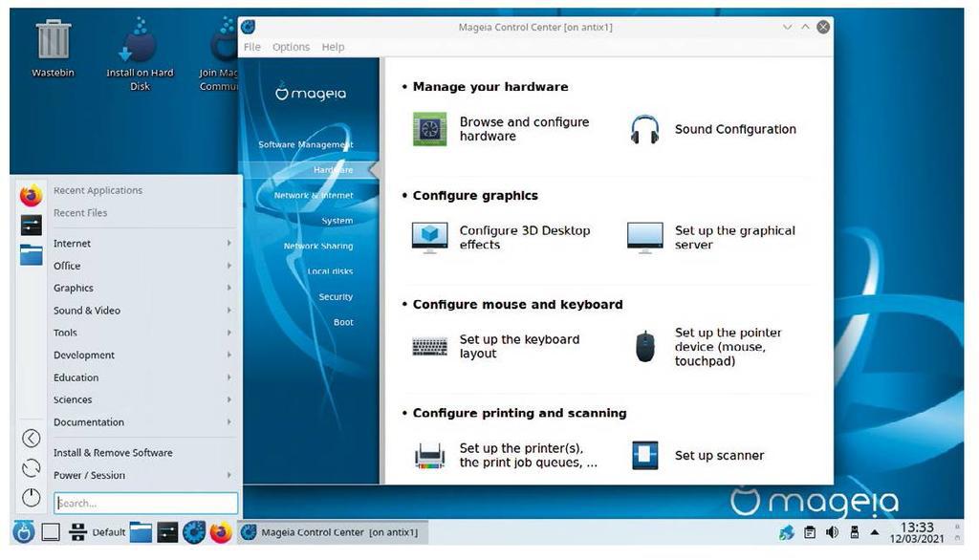Select Network & Internet category
Image resolution: width=979 pixels, height=560 pixels.
(x=314, y=195)
